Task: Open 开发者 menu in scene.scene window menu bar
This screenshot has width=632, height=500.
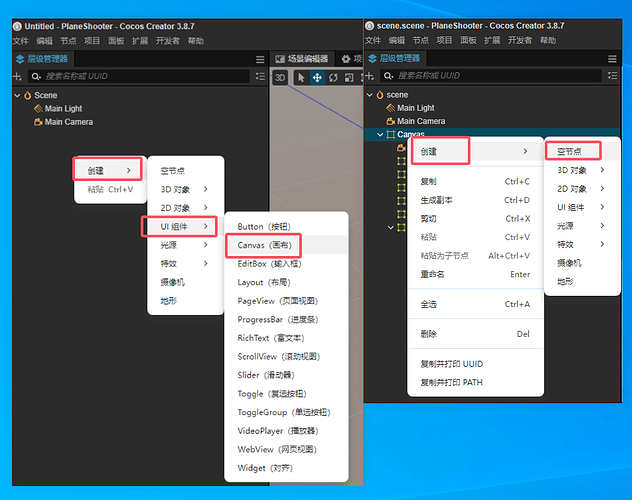Action: pyautogui.click(x=520, y=40)
